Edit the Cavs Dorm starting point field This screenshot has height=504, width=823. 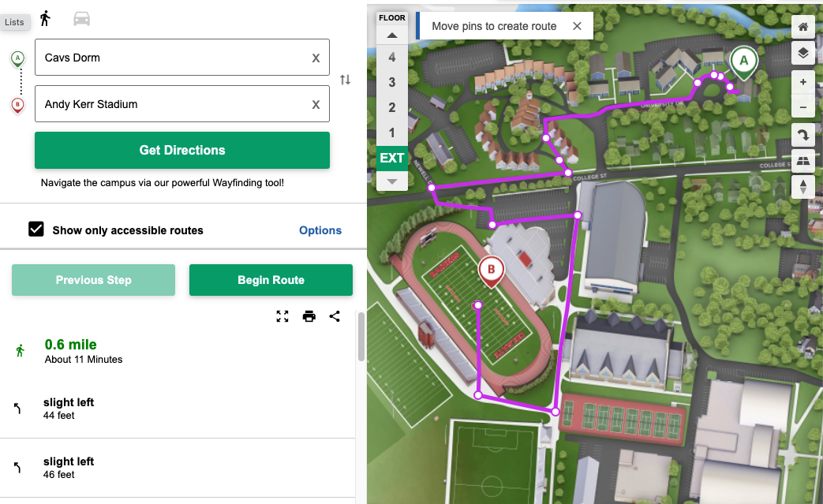[182, 57]
